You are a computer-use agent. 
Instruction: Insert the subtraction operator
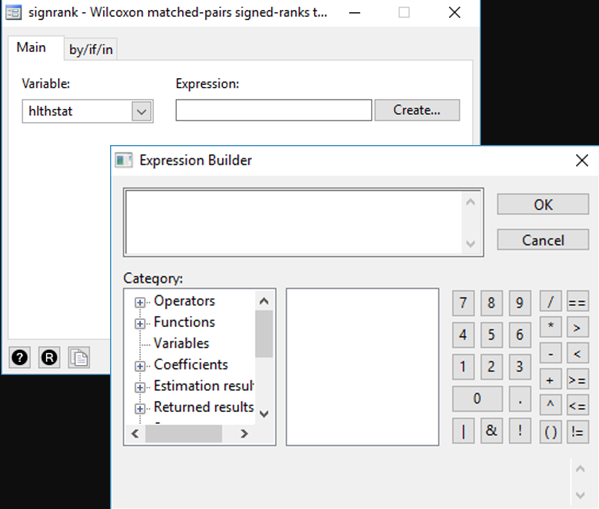[x=550, y=353]
